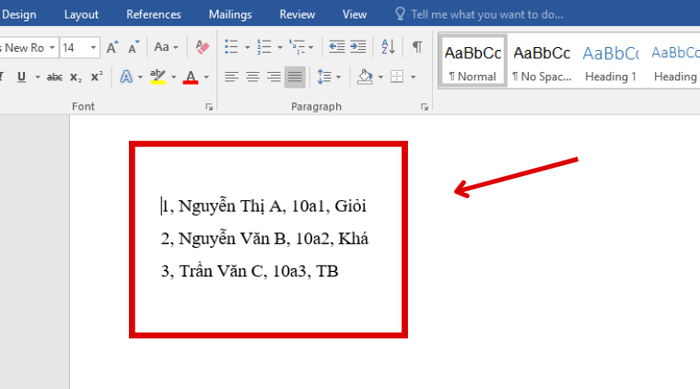Toggle Show/Hide paragraph marks
This screenshot has width=700, height=389.
click(x=417, y=47)
